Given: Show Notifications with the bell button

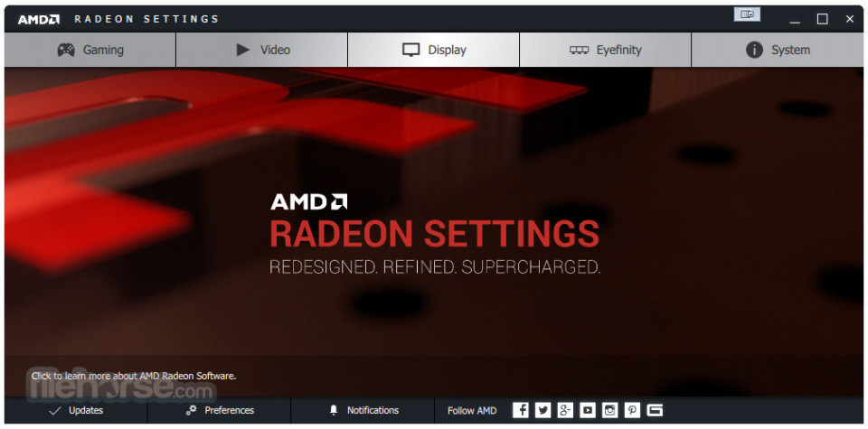Looking at the screenshot, I should 363,410.
